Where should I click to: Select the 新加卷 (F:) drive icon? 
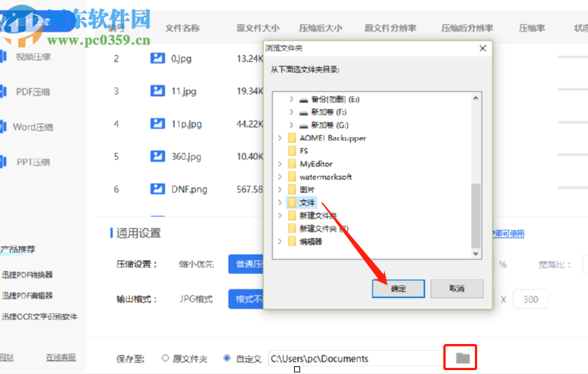click(x=303, y=112)
